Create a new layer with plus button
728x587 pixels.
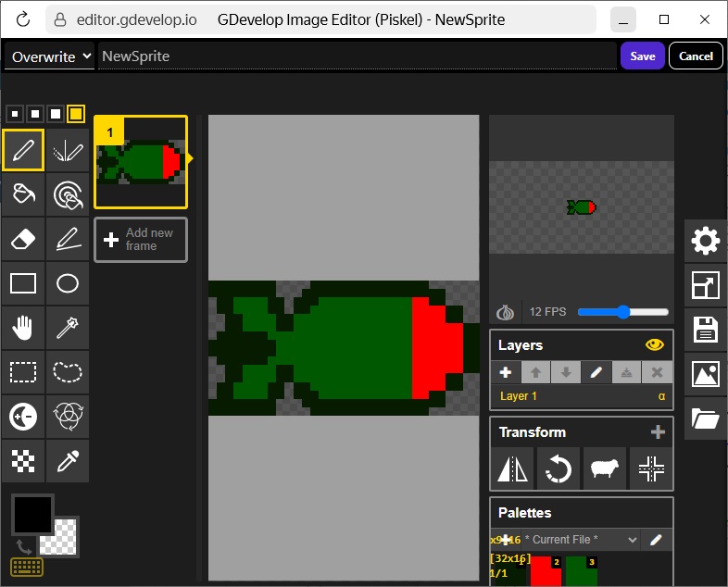(506, 372)
